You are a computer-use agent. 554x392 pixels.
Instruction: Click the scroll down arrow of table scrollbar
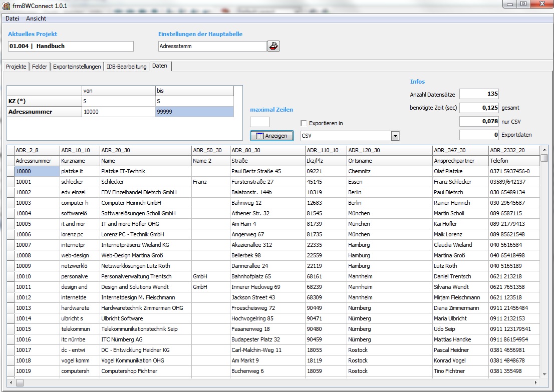coord(544,374)
